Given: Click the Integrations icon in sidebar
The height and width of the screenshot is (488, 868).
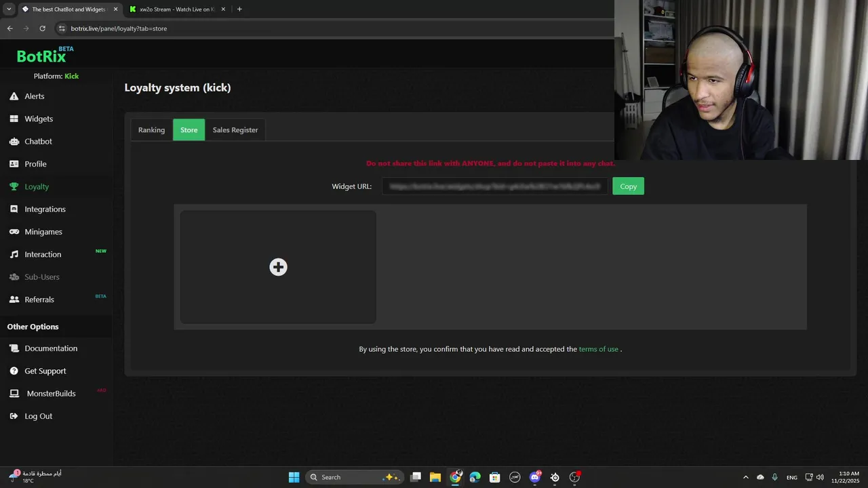Looking at the screenshot, I should 14,209.
